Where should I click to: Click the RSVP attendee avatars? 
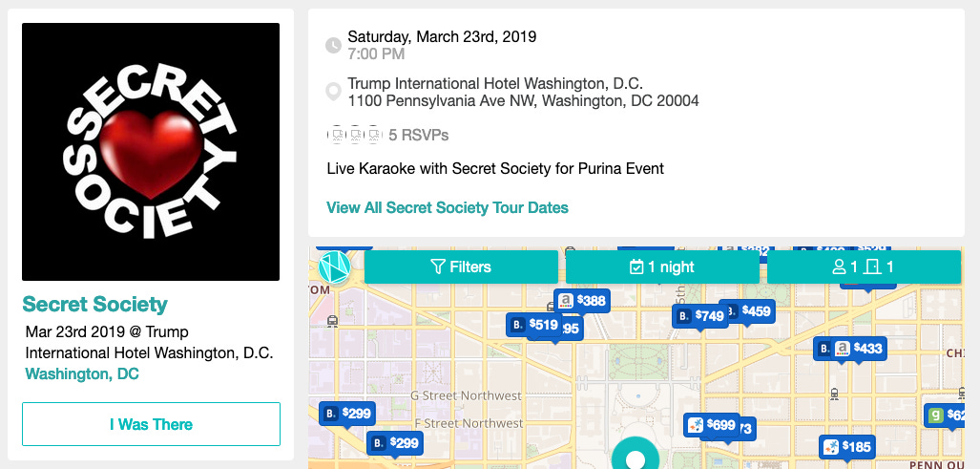click(x=355, y=135)
